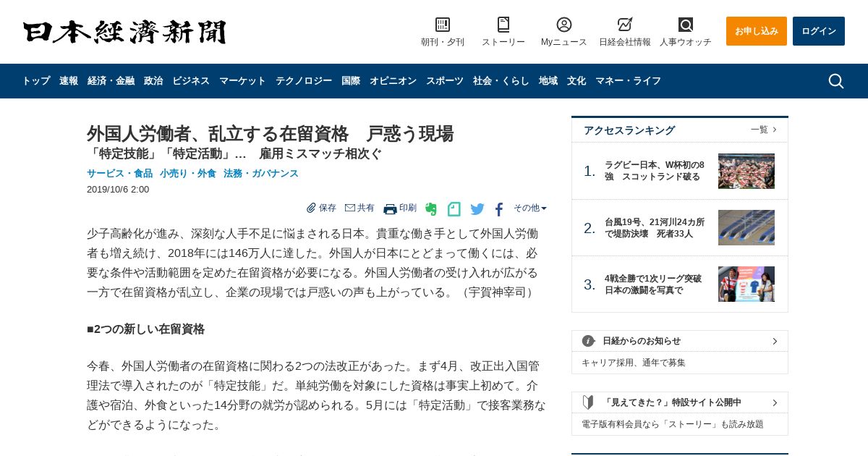Viewport: 868px width, 456px height.
Task: Select 国際 in the navigation bar
Action: (351, 81)
